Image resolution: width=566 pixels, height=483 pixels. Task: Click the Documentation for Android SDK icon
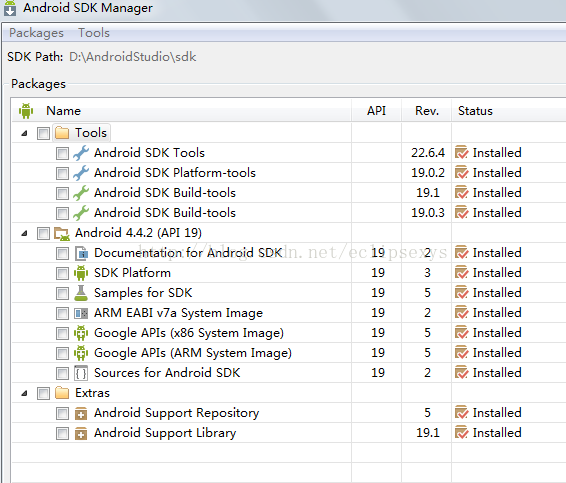click(81, 253)
